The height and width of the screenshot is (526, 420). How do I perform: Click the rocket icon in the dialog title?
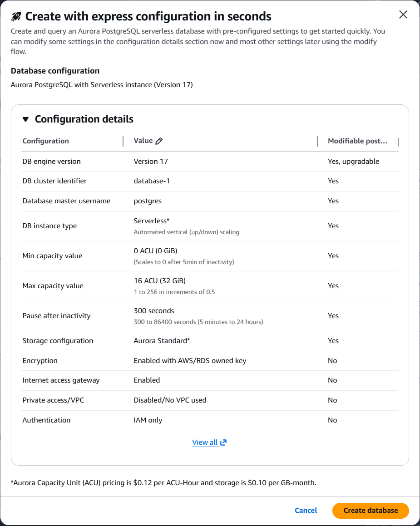tap(15, 15)
